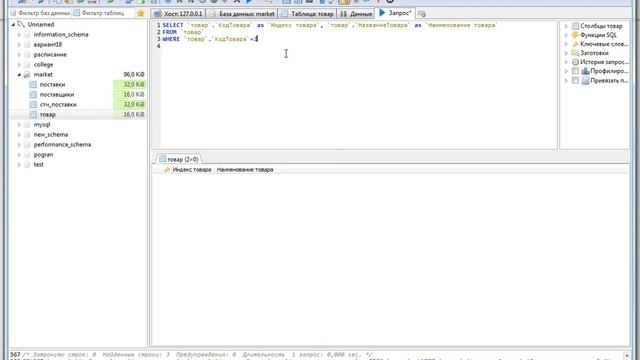Expand the information_schema database
This screenshot has width=640, height=360.
19,35
